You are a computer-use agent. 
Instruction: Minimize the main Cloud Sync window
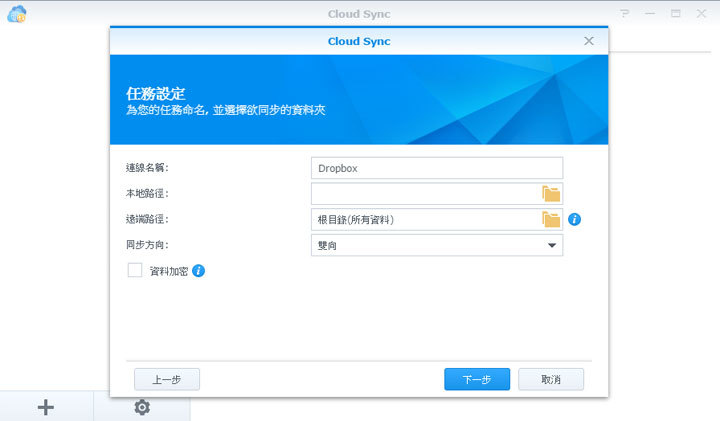click(x=650, y=14)
